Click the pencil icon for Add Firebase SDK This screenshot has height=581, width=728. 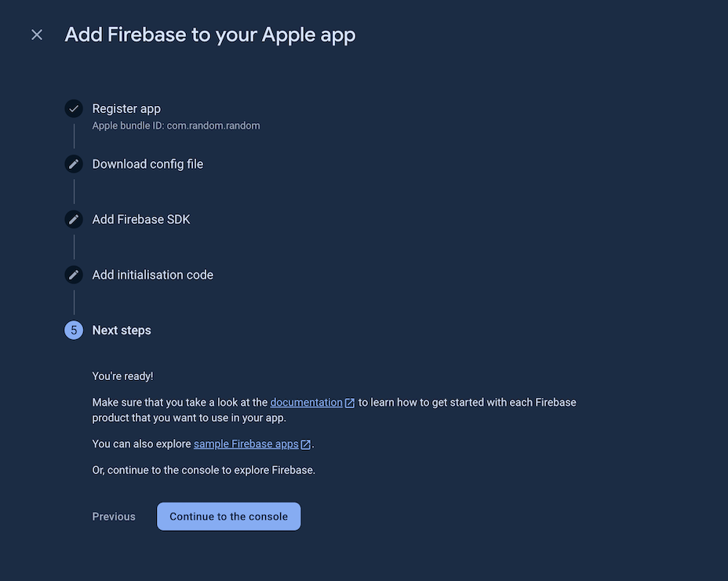click(x=74, y=220)
